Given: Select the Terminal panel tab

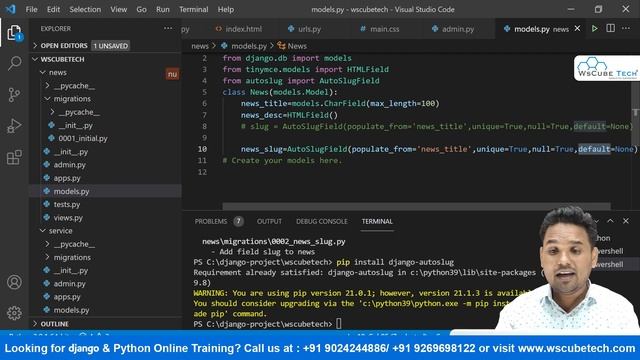Looking at the screenshot, I should [377, 221].
